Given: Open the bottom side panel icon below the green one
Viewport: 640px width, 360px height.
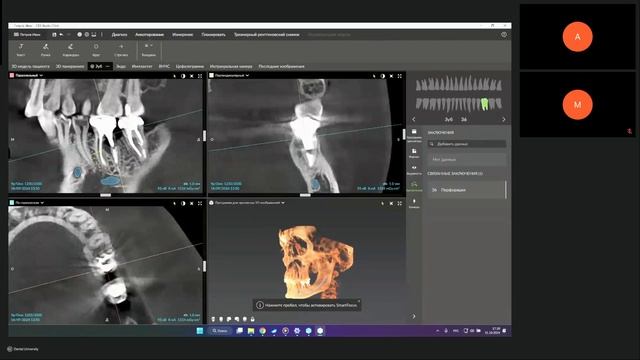Looking at the screenshot, I should point(414,203).
